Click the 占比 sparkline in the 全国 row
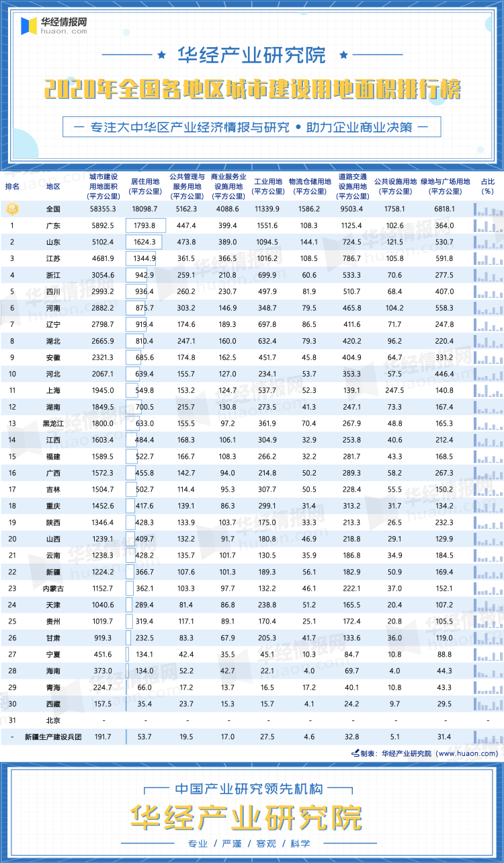This screenshot has width=504, height=863. click(488, 209)
